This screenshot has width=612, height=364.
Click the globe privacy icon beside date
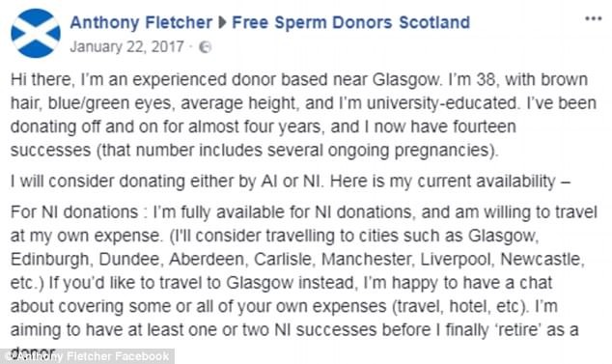[x=205, y=47]
